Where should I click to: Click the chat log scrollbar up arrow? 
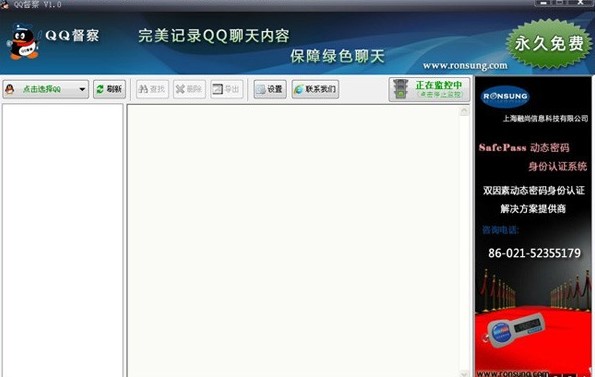464,111
